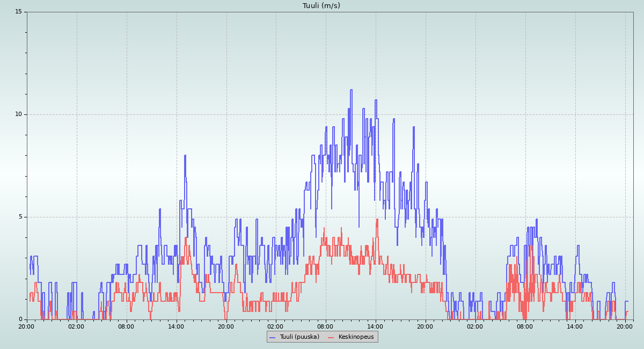Viewport: 644px width, 349px height.
Task: Click the 0 label on the y-axis
Action: [20, 319]
